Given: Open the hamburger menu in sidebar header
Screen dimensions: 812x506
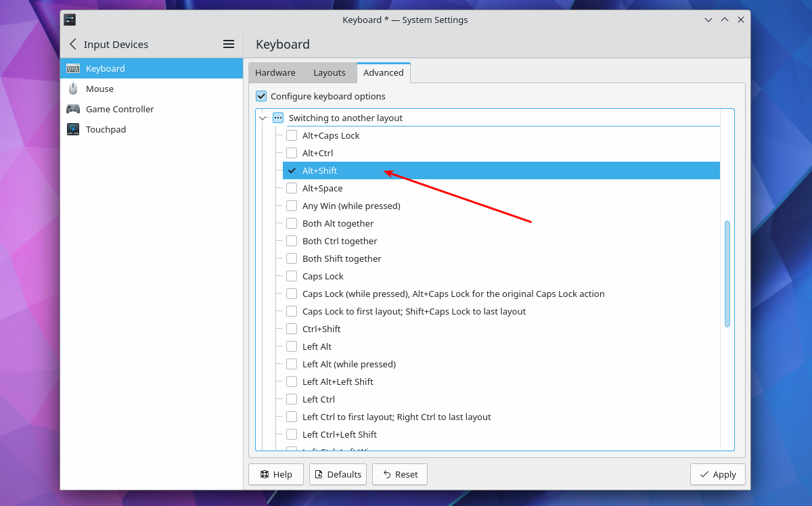Looking at the screenshot, I should (229, 44).
